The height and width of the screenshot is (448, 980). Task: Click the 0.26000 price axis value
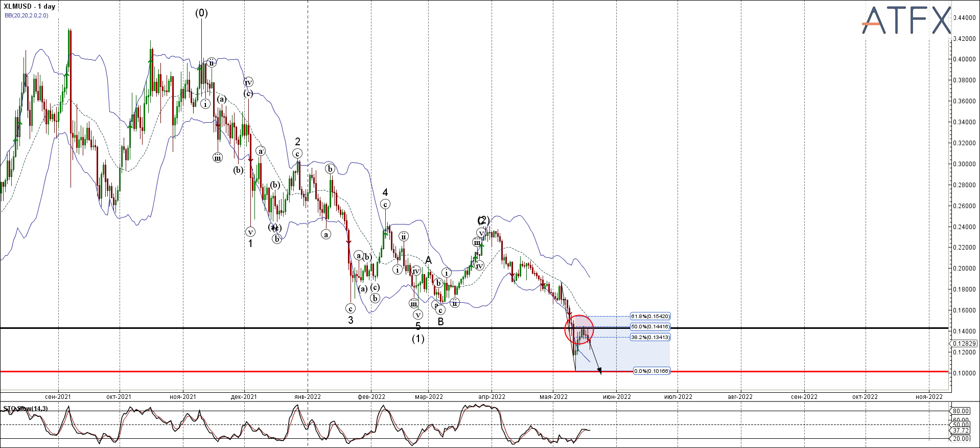pos(964,206)
